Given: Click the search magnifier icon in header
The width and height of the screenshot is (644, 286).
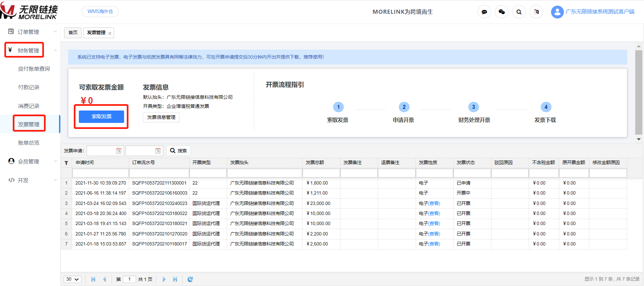Looking at the screenshot, I should (519, 12).
